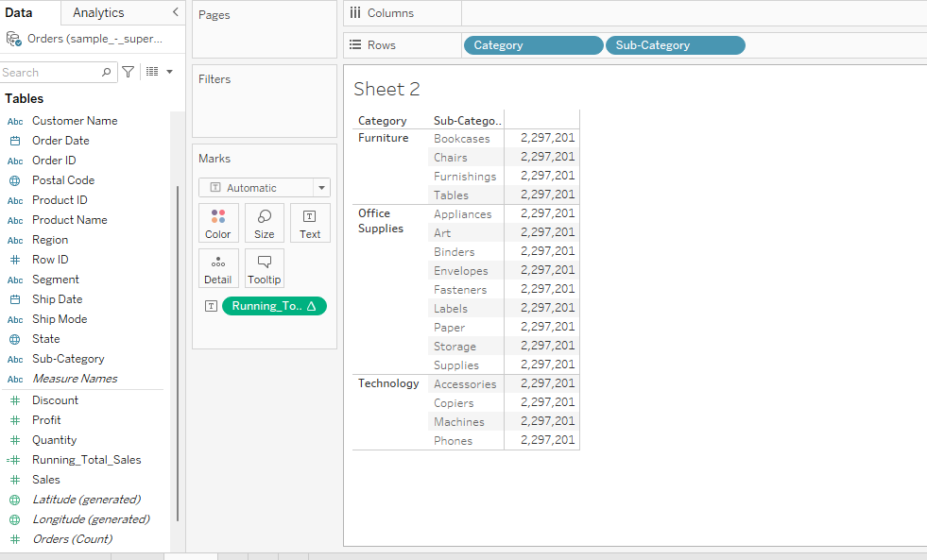Click the Sub-Category pill on Rows
This screenshot has width=927, height=560.
(x=675, y=44)
